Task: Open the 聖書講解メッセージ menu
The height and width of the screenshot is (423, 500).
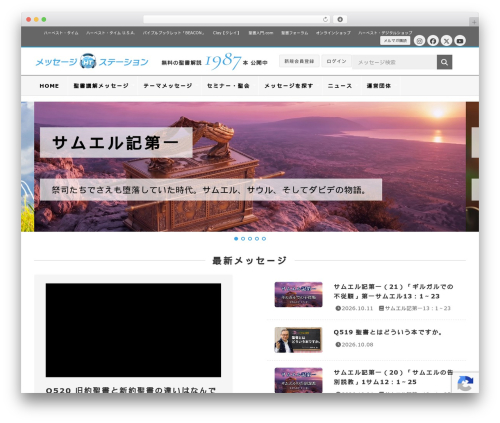Action: click(x=101, y=86)
